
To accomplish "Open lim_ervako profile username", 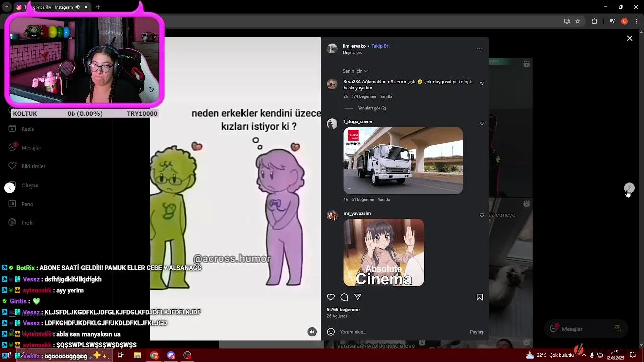I will (x=354, y=46).
